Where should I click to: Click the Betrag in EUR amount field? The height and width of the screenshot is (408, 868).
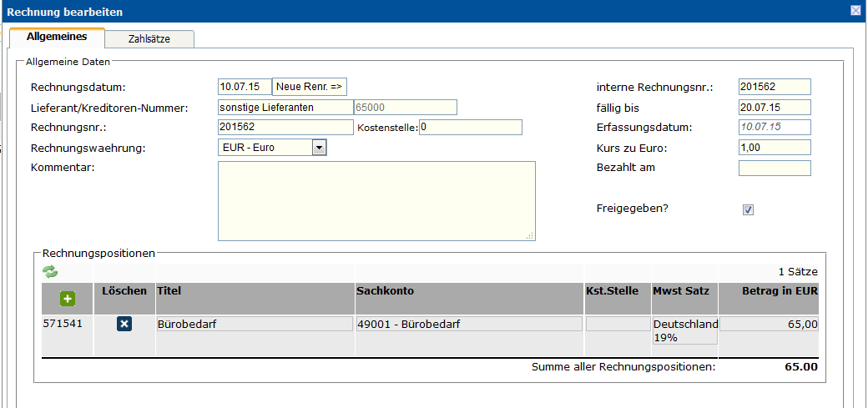768,324
